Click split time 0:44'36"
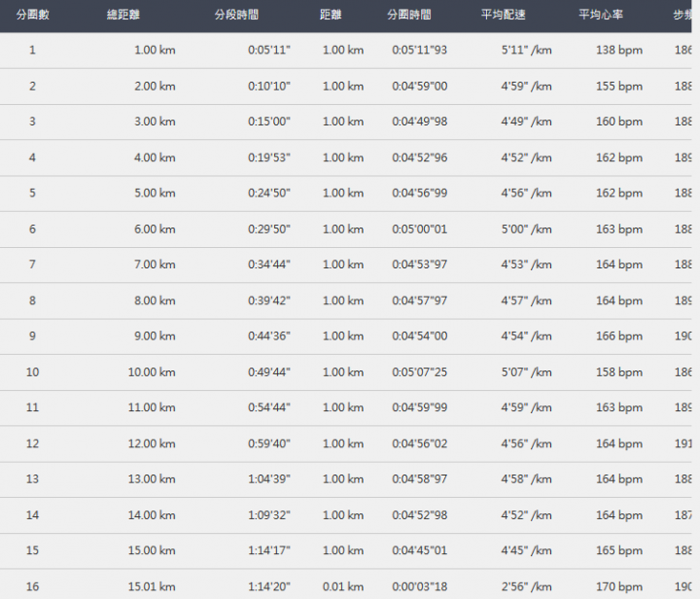The width and height of the screenshot is (700, 599). pyautogui.click(x=269, y=335)
